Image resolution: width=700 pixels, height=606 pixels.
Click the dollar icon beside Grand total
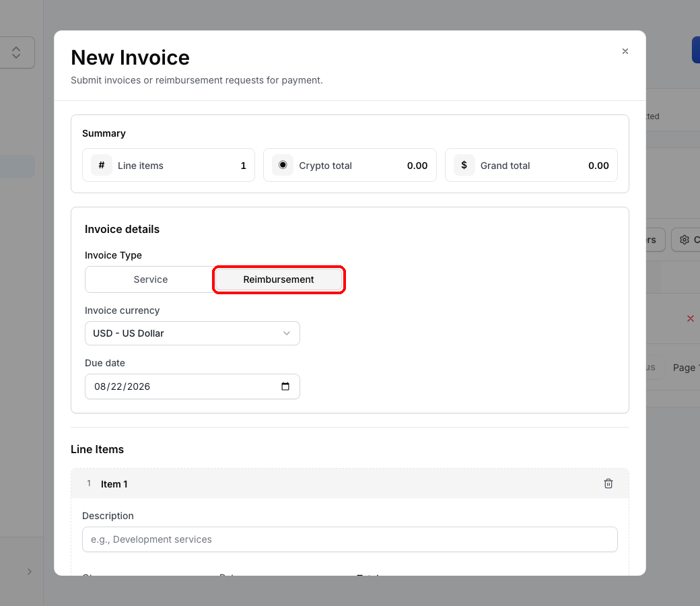click(464, 165)
